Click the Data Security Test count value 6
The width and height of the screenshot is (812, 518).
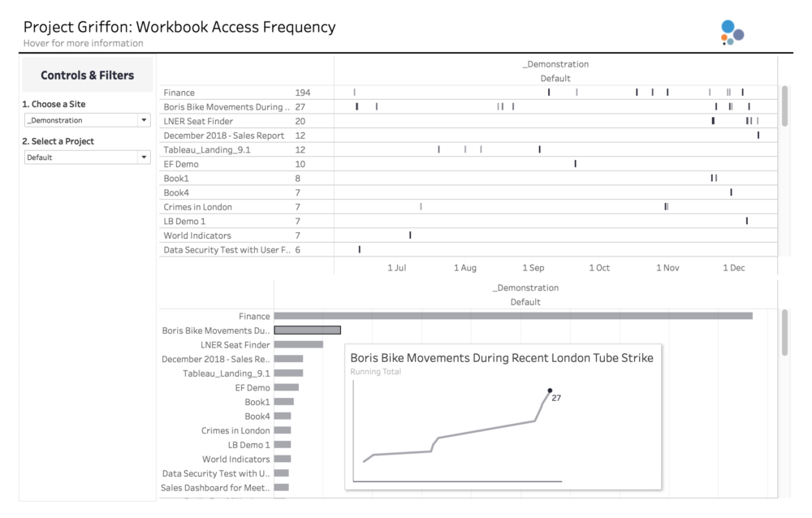click(298, 250)
